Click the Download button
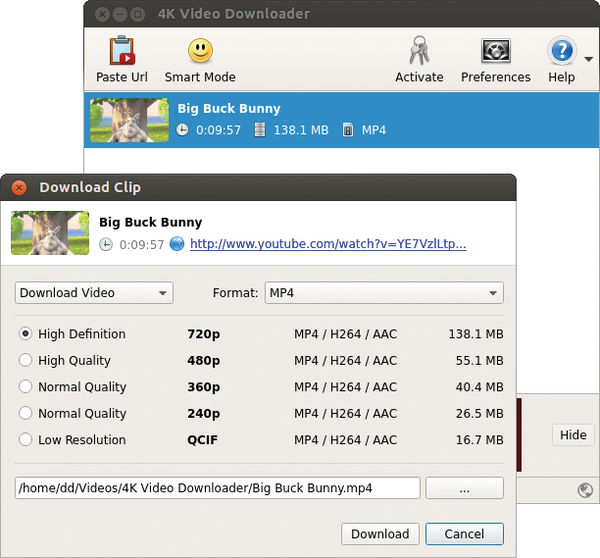The width and height of the screenshot is (600, 558). click(x=380, y=534)
